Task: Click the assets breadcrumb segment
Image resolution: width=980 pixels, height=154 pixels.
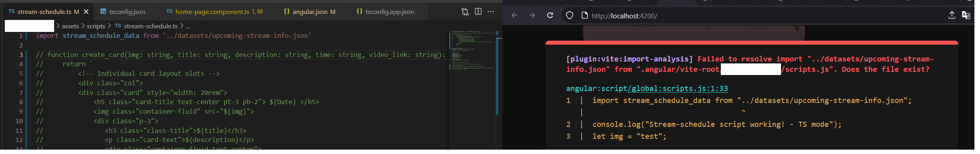Action: (x=70, y=26)
